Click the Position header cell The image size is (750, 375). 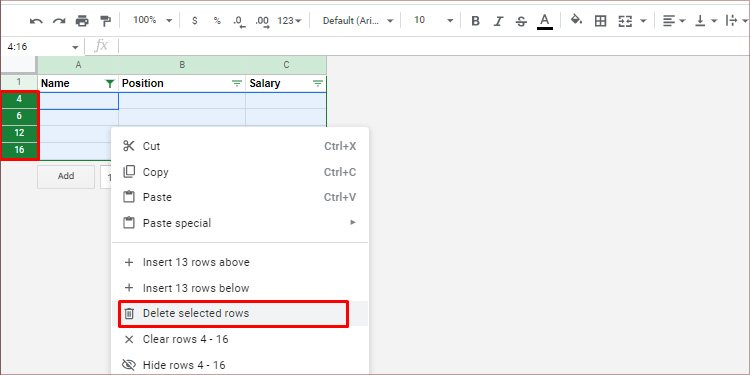coord(182,83)
